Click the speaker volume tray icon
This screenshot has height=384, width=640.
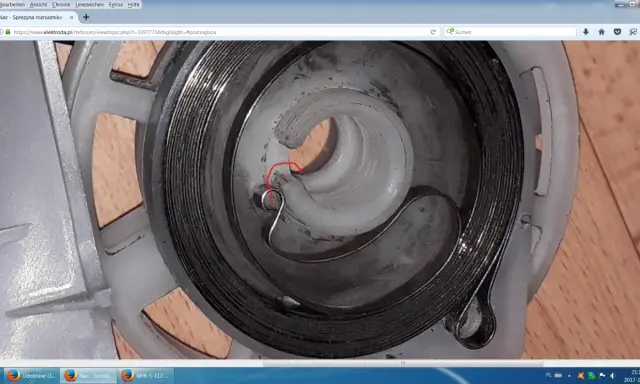coord(612,375)
